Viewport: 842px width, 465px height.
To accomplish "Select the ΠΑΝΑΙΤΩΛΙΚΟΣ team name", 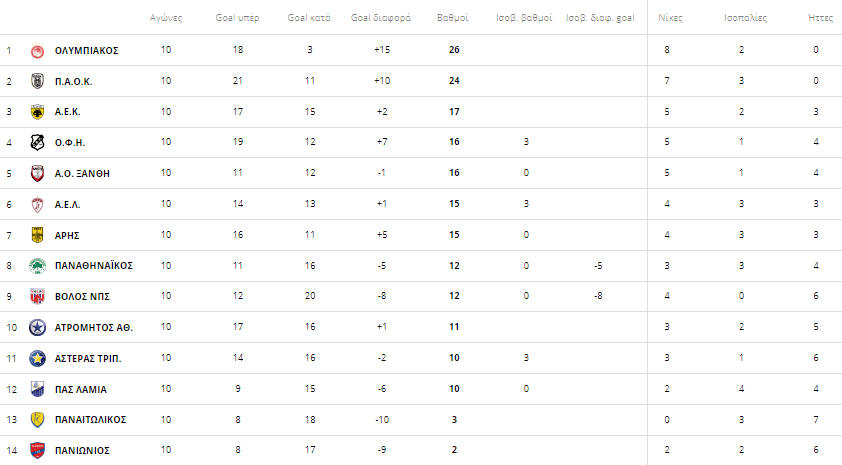I will [90, 420].
